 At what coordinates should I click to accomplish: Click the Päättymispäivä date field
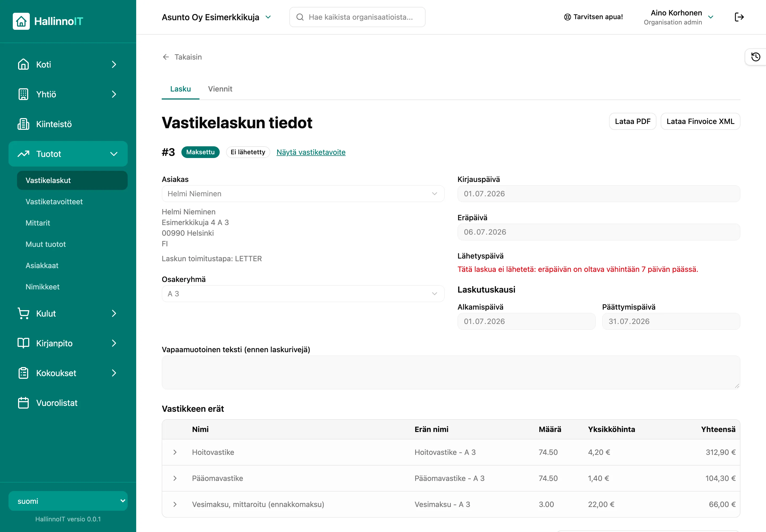point(671,321)
